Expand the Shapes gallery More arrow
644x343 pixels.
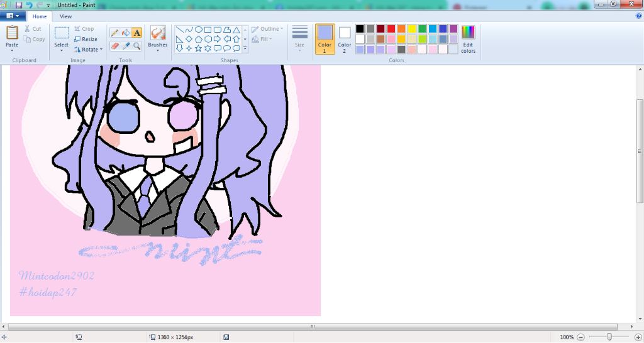245,48
